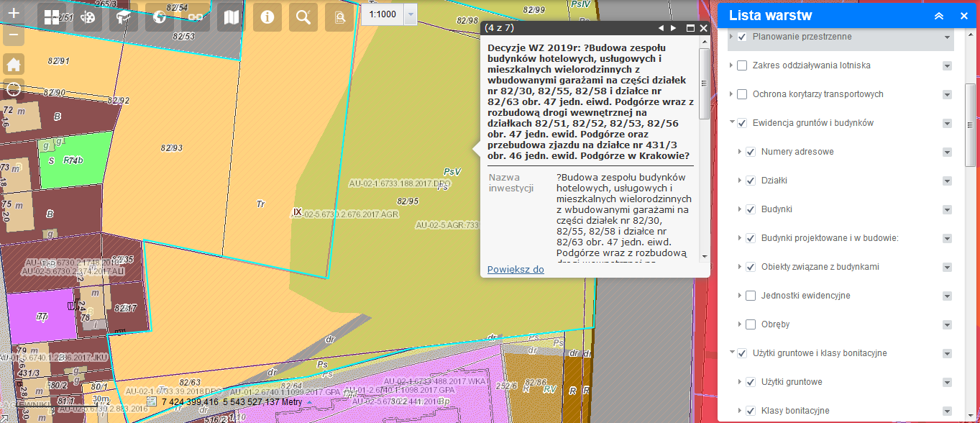Zoom out of the map
This screenshot has width=980, height=423.
point(14,35)
